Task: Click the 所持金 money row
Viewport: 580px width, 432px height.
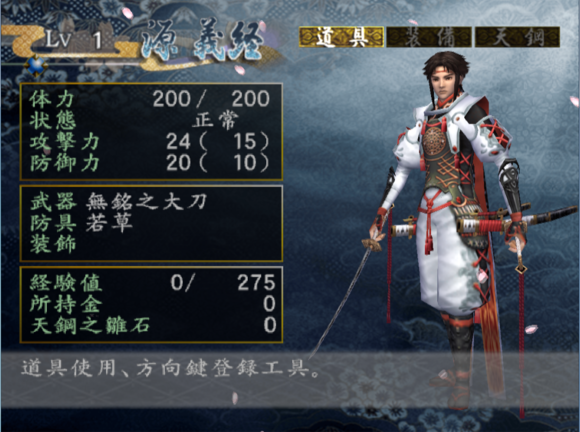Action: 152,304
